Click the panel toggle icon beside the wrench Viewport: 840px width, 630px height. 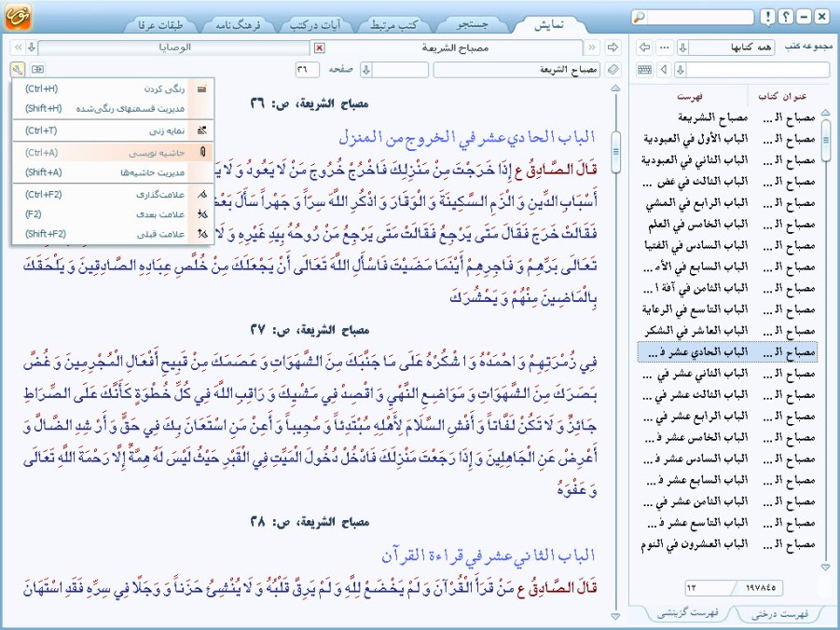click(37, 69)
